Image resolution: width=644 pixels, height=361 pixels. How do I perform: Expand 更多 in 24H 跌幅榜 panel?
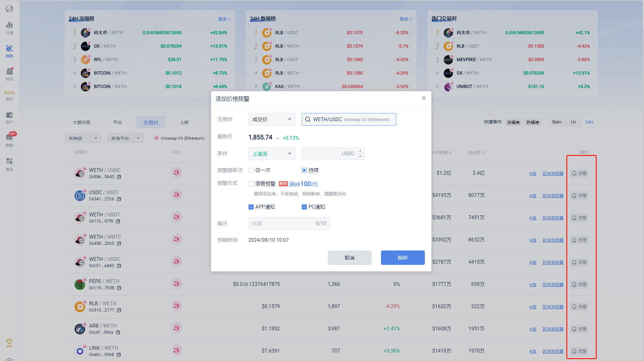(406, 19)
